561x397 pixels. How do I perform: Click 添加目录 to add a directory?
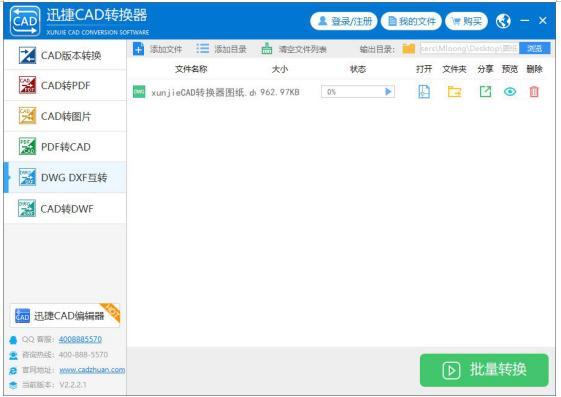coord(221,49)
